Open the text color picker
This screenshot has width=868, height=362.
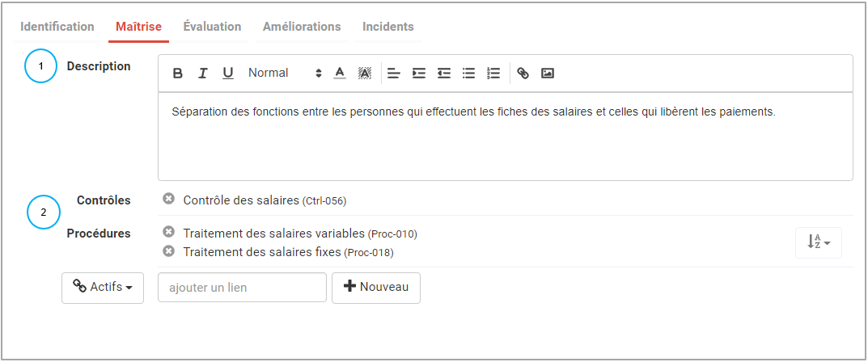(x=340, y=74)
